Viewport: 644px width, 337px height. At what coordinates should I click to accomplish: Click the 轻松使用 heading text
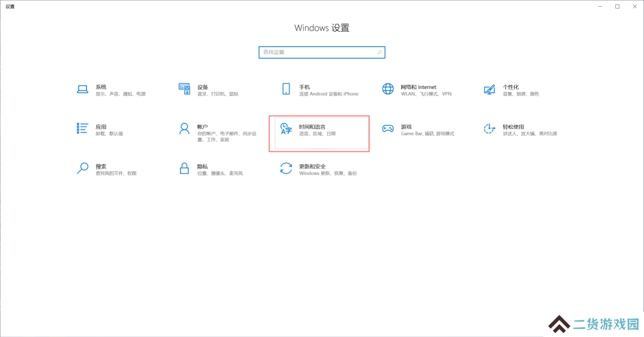(513, 127)
